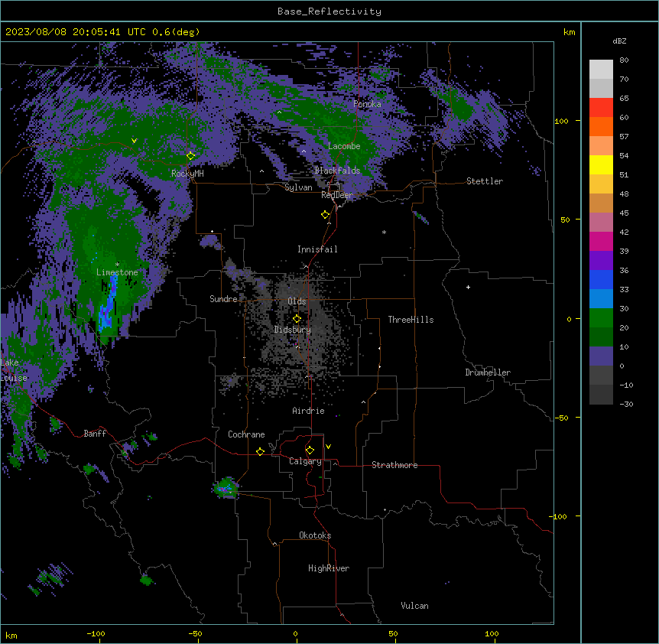Click the Didsbury town label
Image resolution: width=659 pixels, height=644 pixels.
(293, 330)
